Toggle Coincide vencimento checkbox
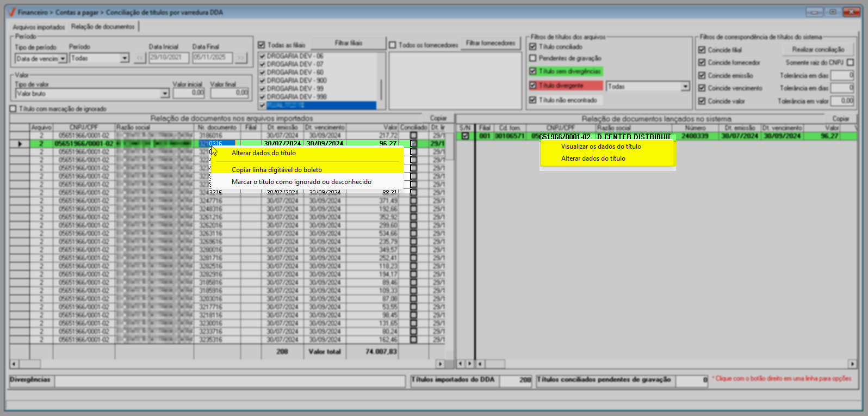Image resolution: width=868 pixels, height=416 pixels. 702,88
